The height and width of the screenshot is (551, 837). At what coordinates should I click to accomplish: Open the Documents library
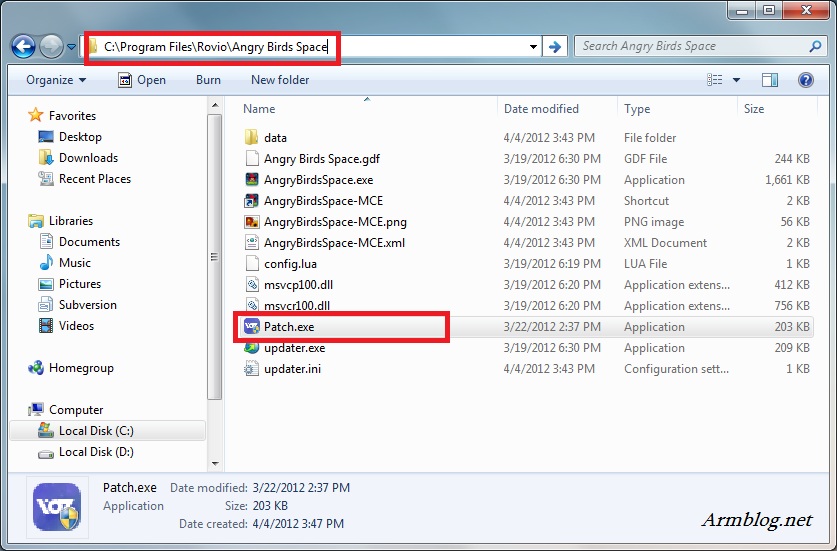(89, 242)
